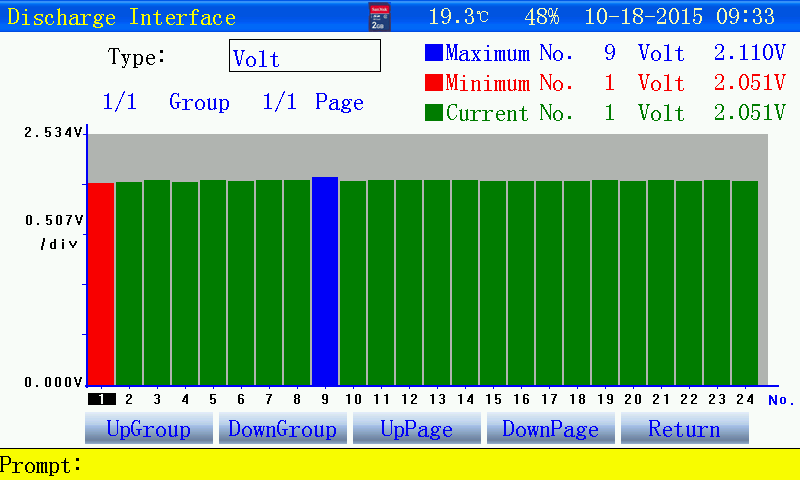Viewport: 800px width, 480px height.
Task: Click the red Minimum legend square
Action: (433, 83)
